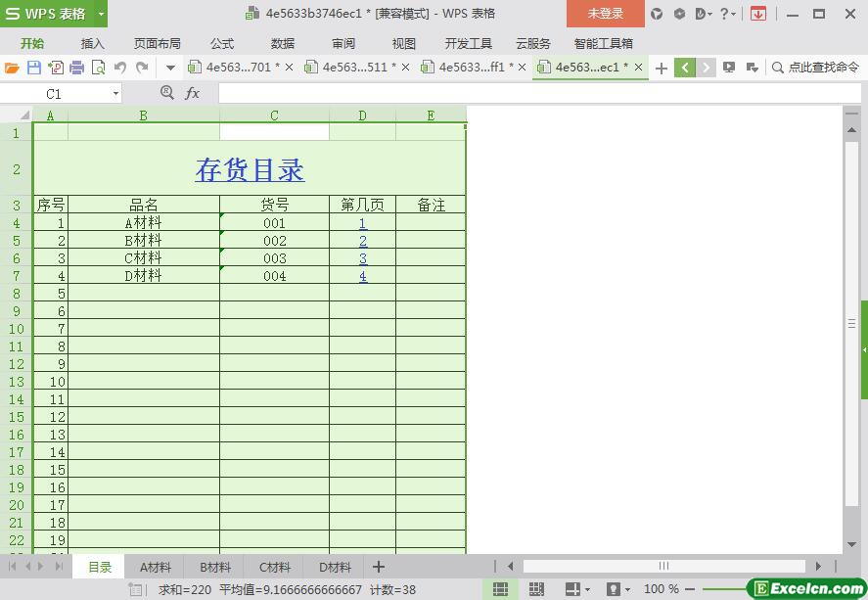868x600 pixels.
Task: Toggle the eye protection mode button
Action: [614, 589]
